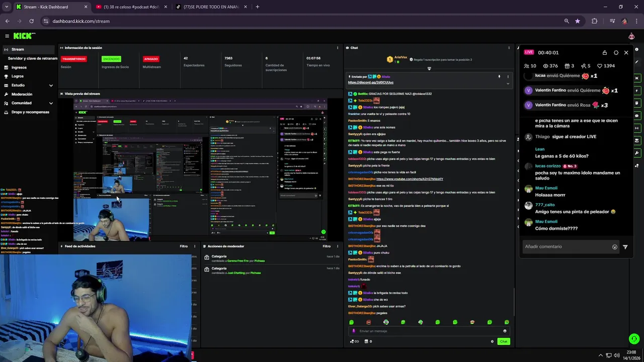Screen dimensions: 644x362
Task: Open the YouTube shorts link in chat
Action: pyautogui.click(x=410, y=179)
